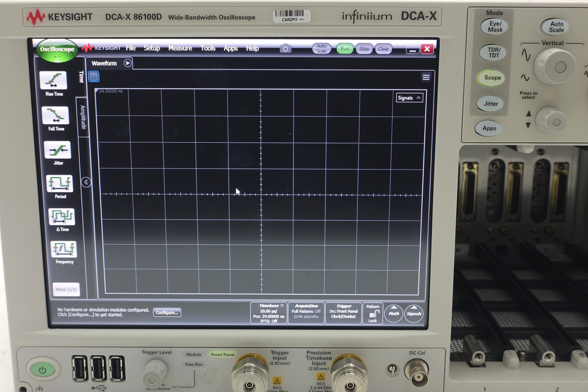Select the Jitter measurement icon
The image size is (588, 392).
[x=58, y=150]
